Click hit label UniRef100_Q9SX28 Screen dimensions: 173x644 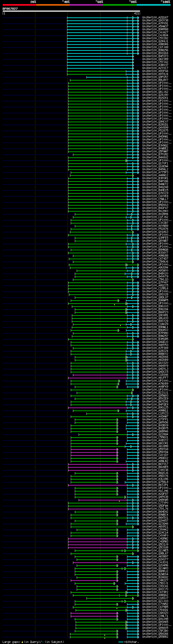click(x=155, y=295)
